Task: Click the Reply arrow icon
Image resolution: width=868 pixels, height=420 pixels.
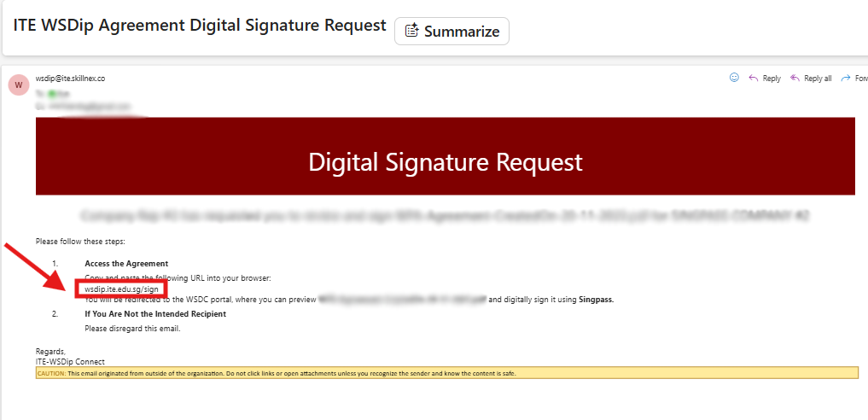Action: [754, 78]
